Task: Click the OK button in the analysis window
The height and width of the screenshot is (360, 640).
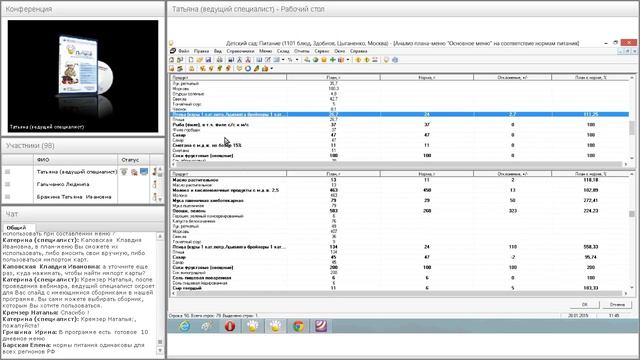Action: pyautogui.click(x=584, y=304)
